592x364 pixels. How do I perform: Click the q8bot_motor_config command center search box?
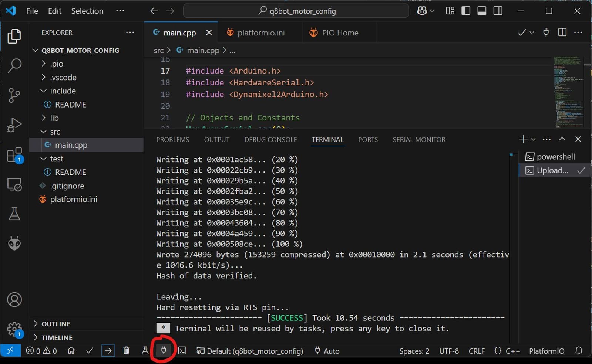point(296,11)
